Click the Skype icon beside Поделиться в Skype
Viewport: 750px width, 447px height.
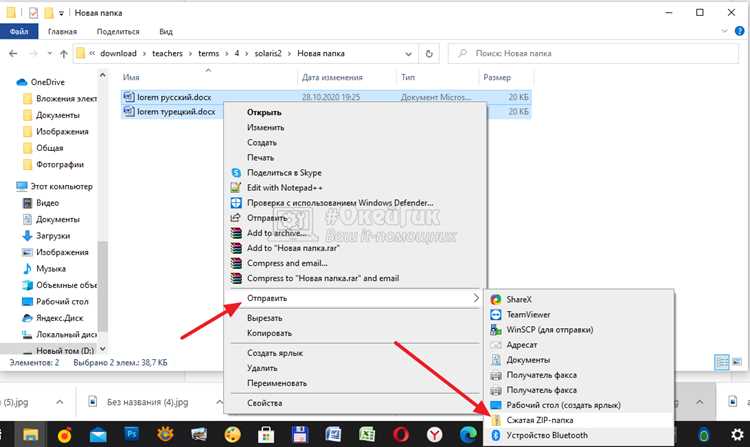click(236, 173)
